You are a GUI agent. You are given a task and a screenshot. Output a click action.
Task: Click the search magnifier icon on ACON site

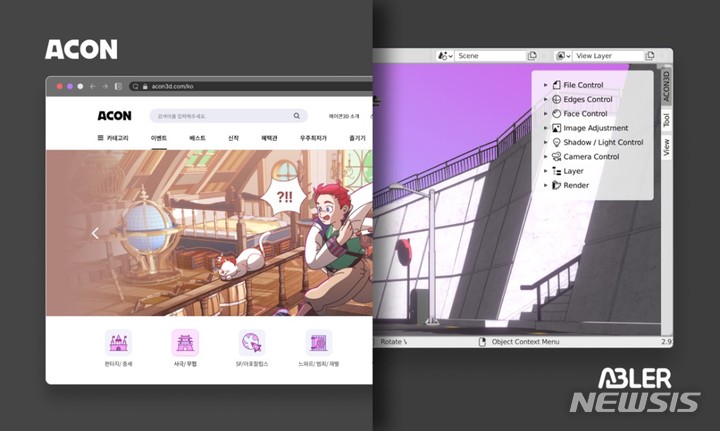[x=296, y=116]
